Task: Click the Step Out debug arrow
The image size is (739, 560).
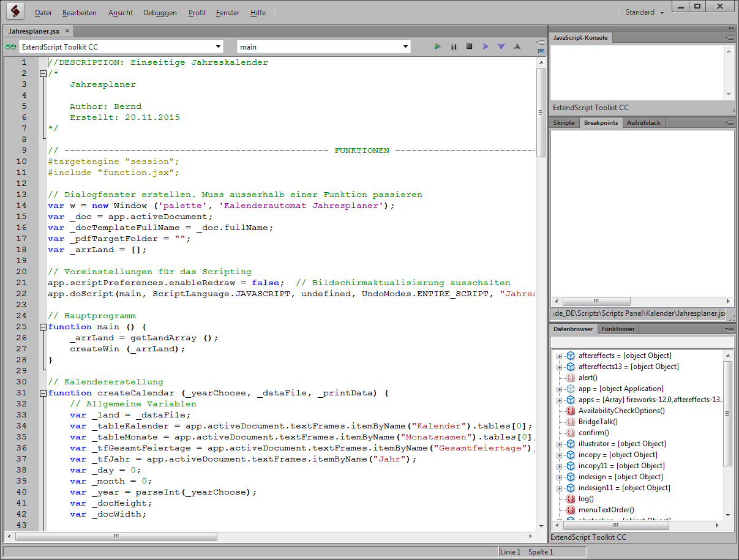Action: pyautogui.click(x=517, y=47)
